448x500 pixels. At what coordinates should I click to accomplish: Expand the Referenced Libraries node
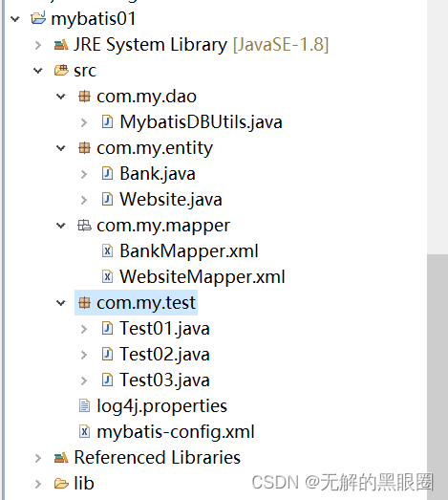click(38, 458)
